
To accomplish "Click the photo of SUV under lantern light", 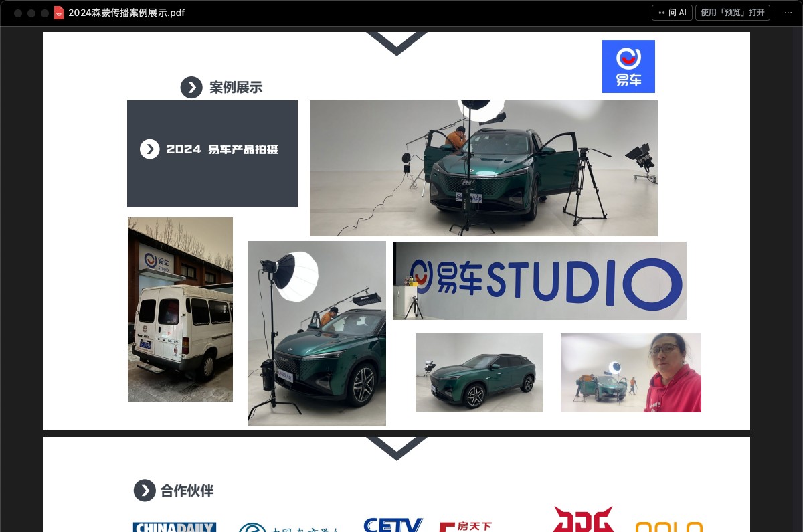I will coord(317,333).
